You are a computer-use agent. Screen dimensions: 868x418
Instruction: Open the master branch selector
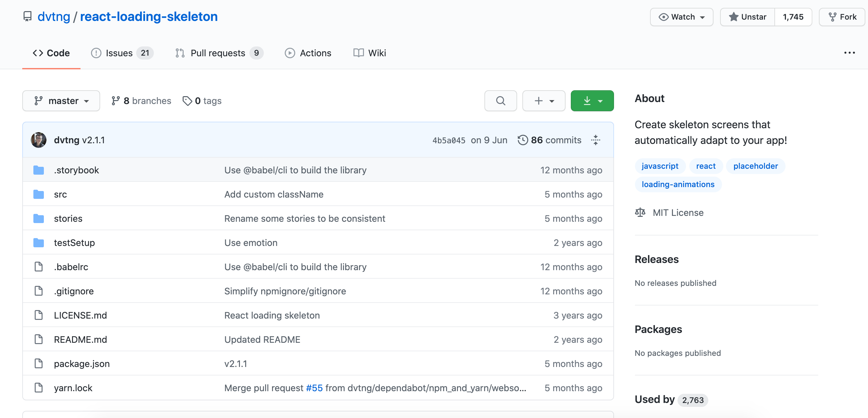click(x=61, y=101)
